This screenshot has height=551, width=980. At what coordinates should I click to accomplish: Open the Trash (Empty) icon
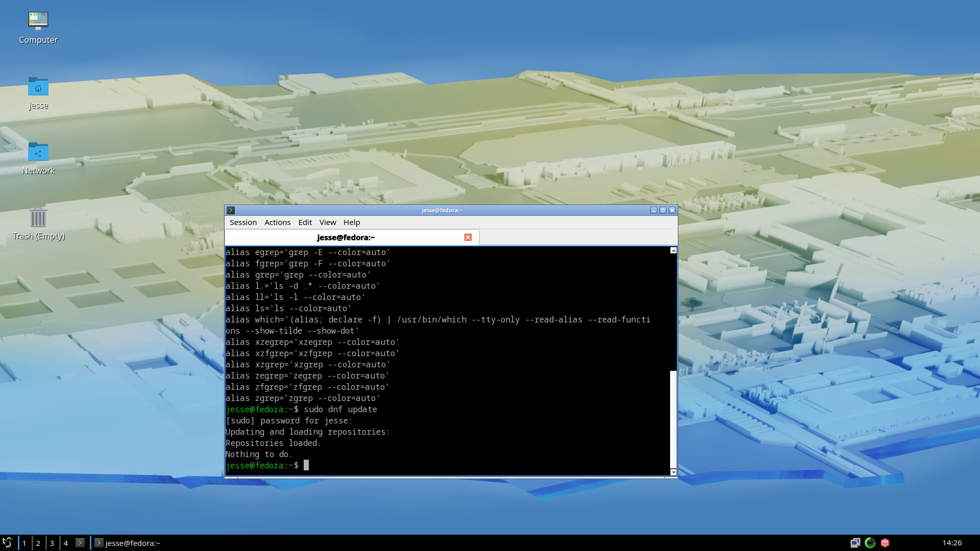(38, 224)
